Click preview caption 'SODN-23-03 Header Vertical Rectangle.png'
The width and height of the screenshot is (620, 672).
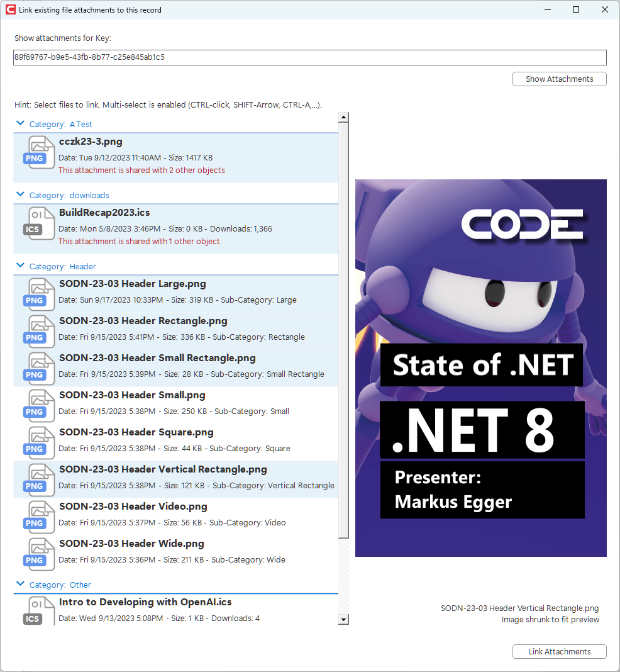click(520, 608)
